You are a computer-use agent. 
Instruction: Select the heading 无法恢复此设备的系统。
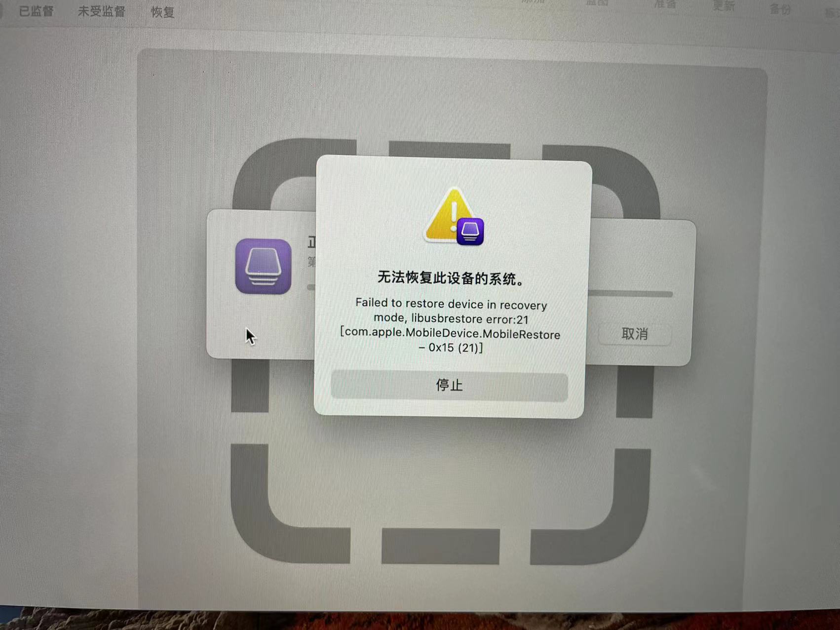point(451,278)
